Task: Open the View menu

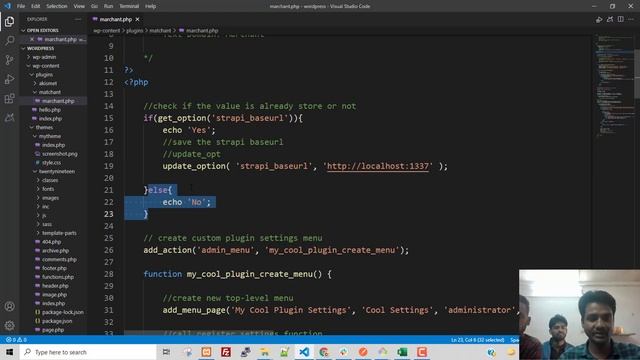Action: [x=79, y=6]
